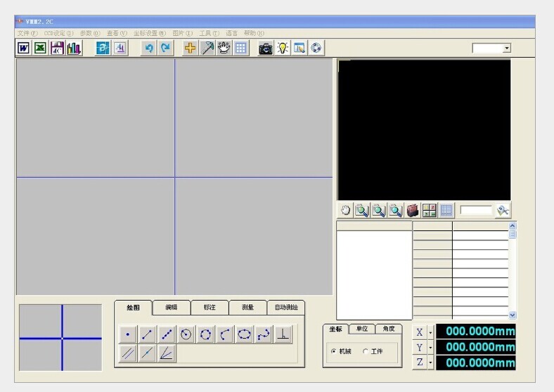Switch to the 测量 tab

[247, 307]
